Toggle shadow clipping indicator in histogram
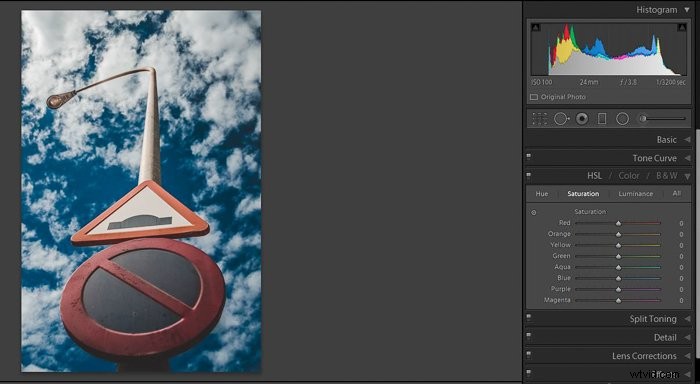The height and width of the screenshot is (384, 700). pos(536,27)
